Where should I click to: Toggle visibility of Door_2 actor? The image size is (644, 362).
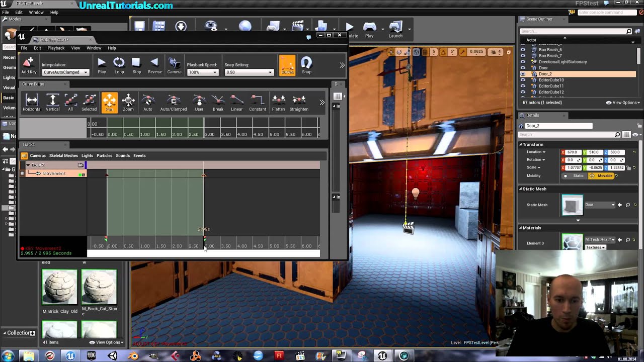point(523,74)
